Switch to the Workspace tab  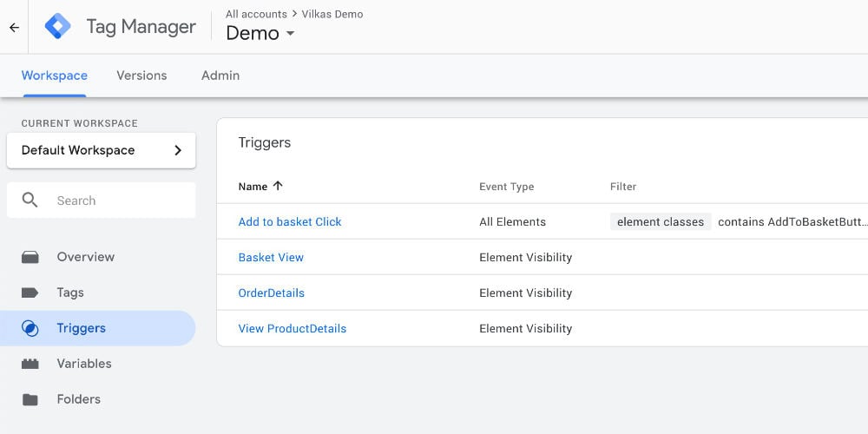coord(54,76)
